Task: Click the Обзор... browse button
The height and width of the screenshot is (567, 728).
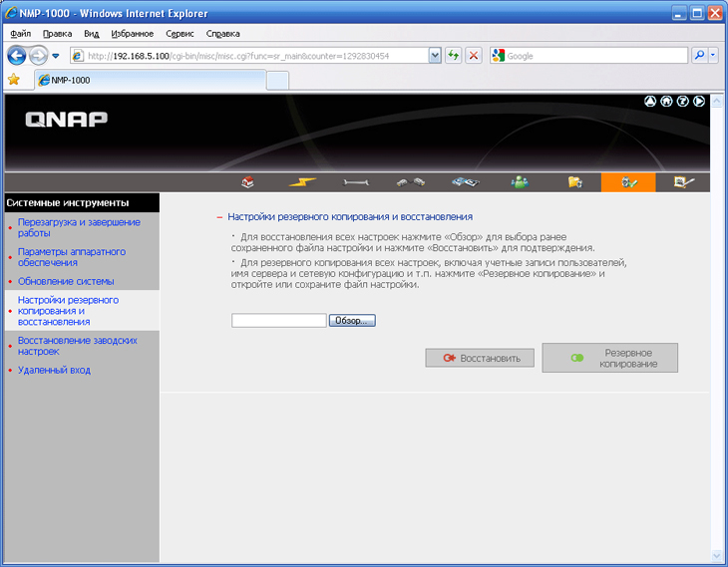Action: click(x=352, y=321)
